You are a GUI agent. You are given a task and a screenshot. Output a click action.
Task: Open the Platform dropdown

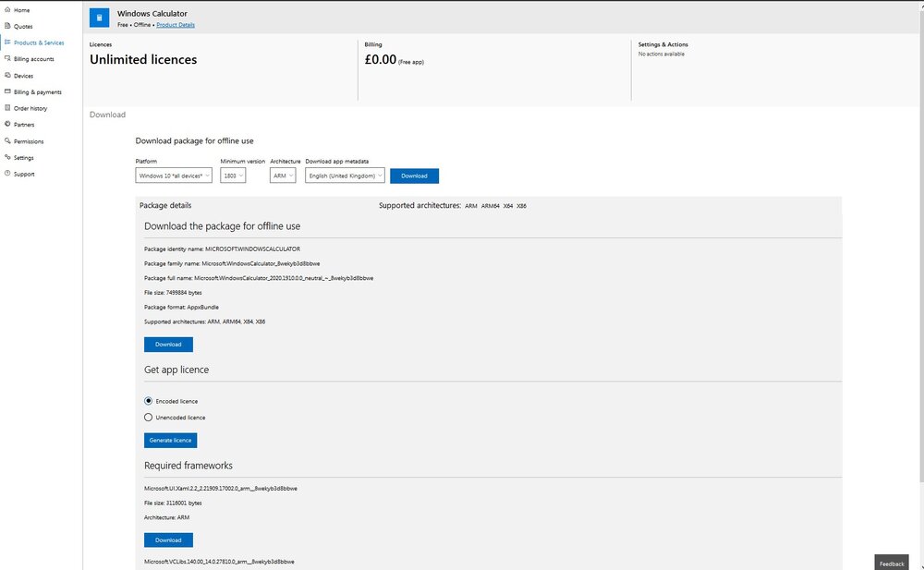coord(174,176)
